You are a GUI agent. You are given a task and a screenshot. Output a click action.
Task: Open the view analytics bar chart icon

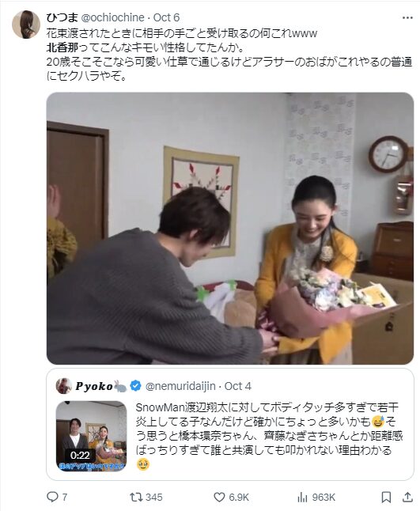pos(302,497)
